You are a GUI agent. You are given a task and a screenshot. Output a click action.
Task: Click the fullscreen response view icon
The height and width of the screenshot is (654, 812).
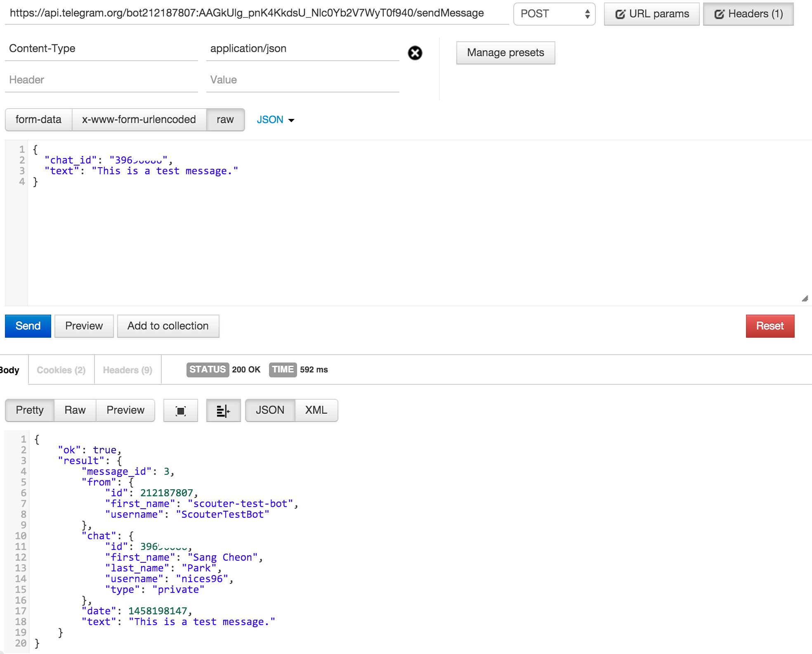pos(180,410)
